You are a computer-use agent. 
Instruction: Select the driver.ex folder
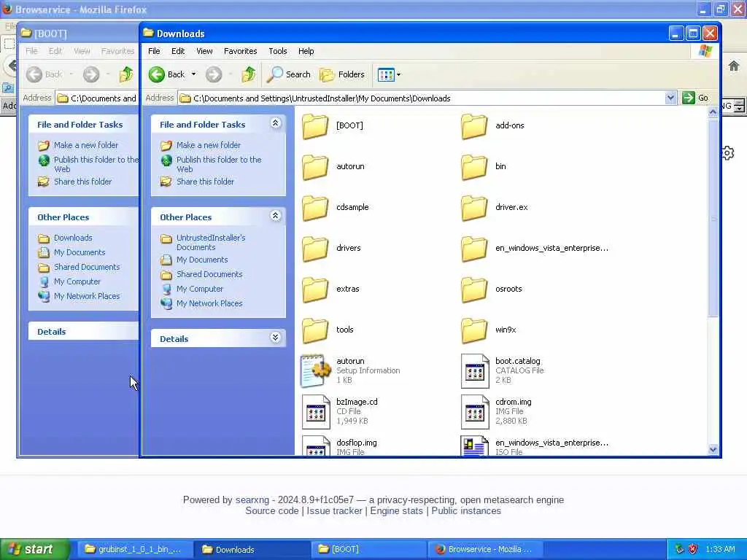[495, 208]
